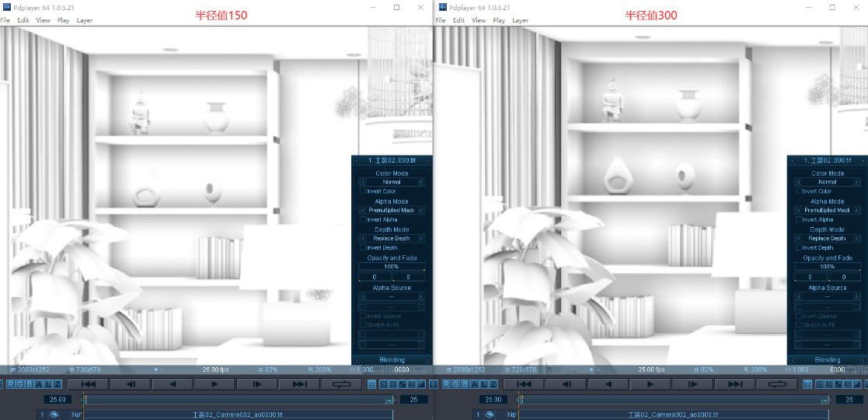
Task: Play in reverse in the 半径值300 window
Action: [607, 383]
